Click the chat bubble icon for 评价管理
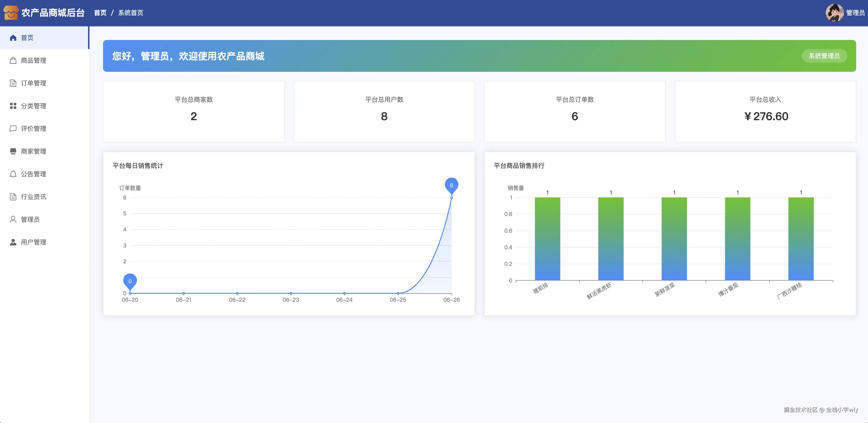The width and height of the screenshot is (868, 423). (x=13, y=129)
